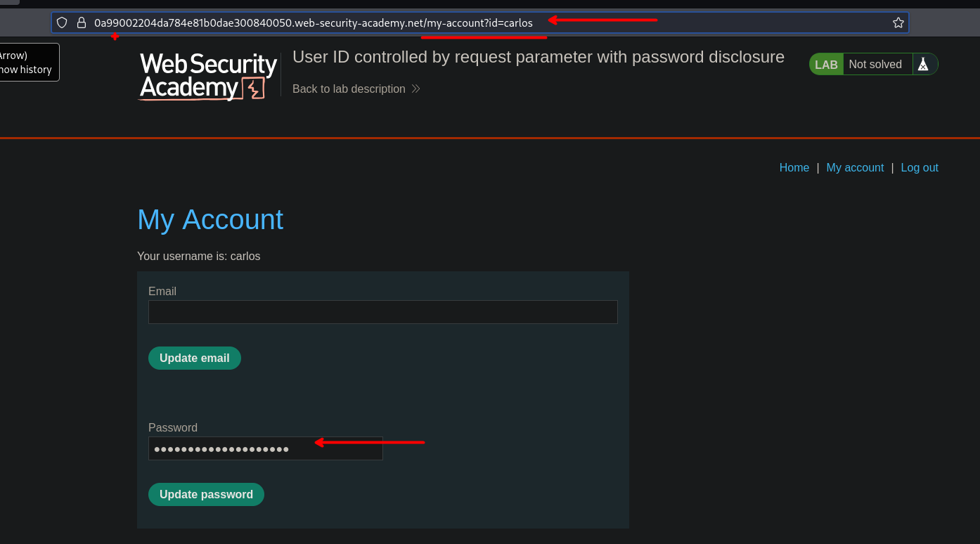Click the double chevron beside lab description
The width and height of the screenshot is (980, 544).
pyautogui.click(x=415, y=89)
